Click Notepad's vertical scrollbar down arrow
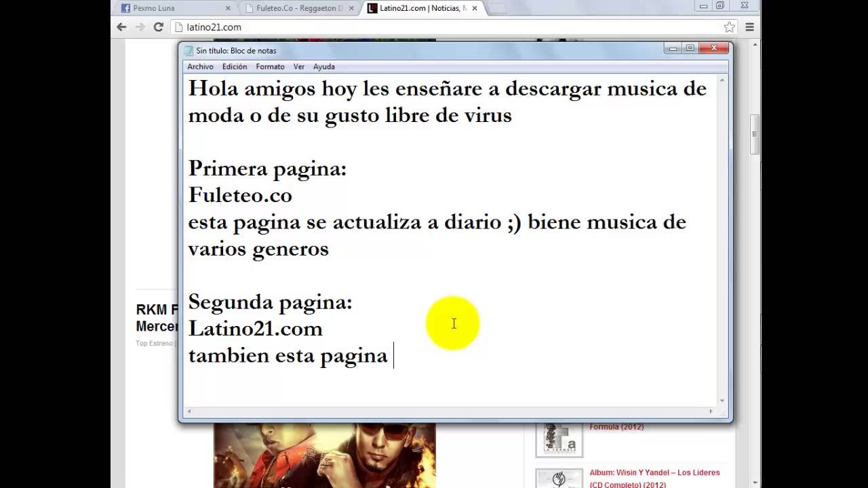The width and height of the screenshot is (868, 488). coord(722,401)
